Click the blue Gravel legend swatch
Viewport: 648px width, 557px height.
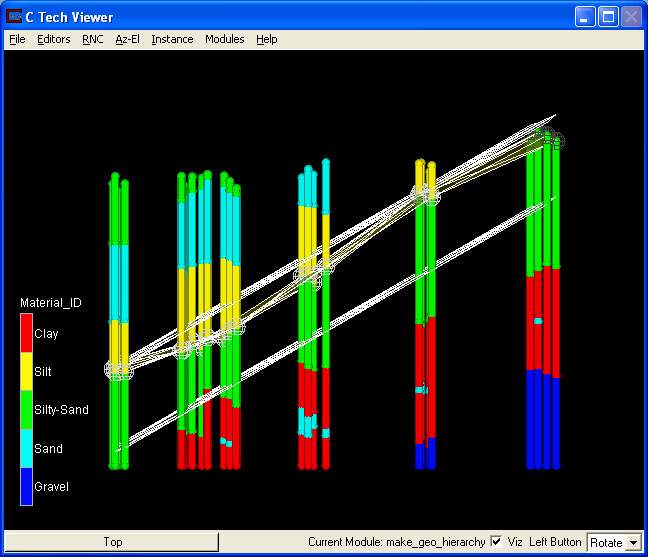(x=26, y=486)
